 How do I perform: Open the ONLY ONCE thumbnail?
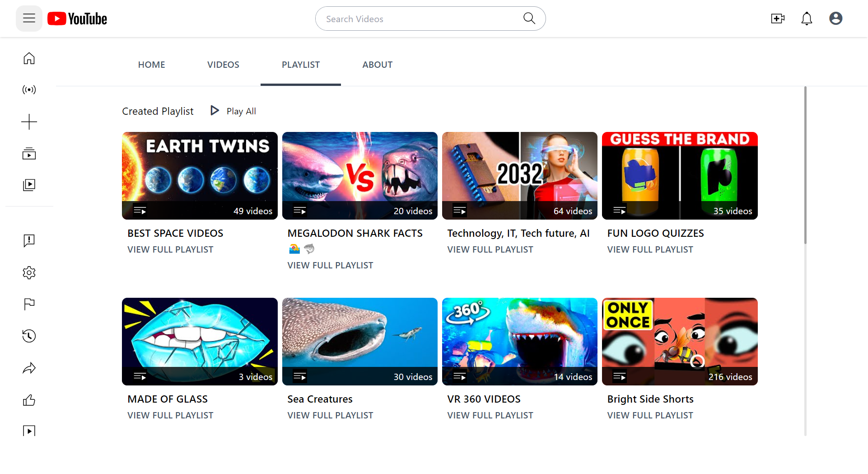(x=680, y=342)
